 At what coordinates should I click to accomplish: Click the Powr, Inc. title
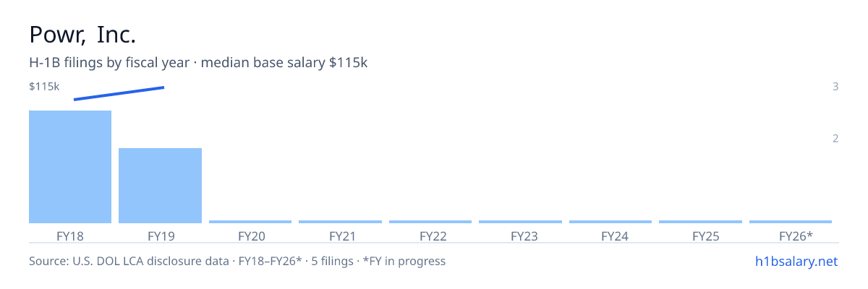[x=82, y=34]
